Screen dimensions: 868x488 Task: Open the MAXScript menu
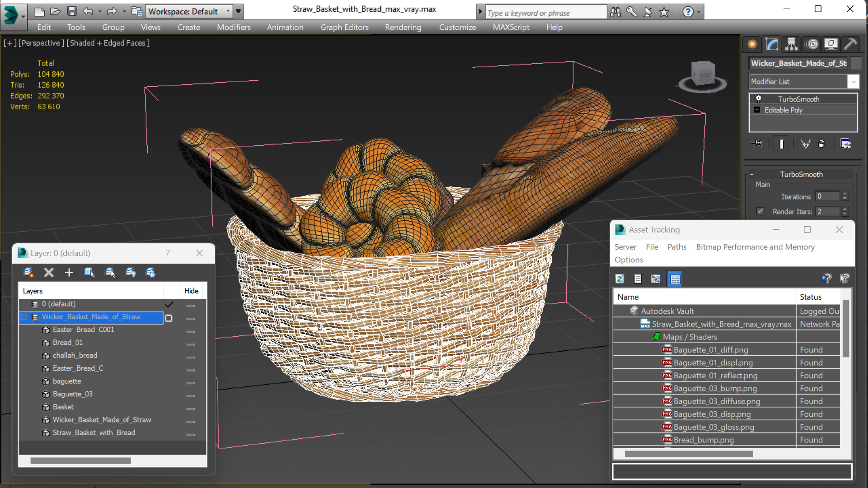[x=511, y=28]
